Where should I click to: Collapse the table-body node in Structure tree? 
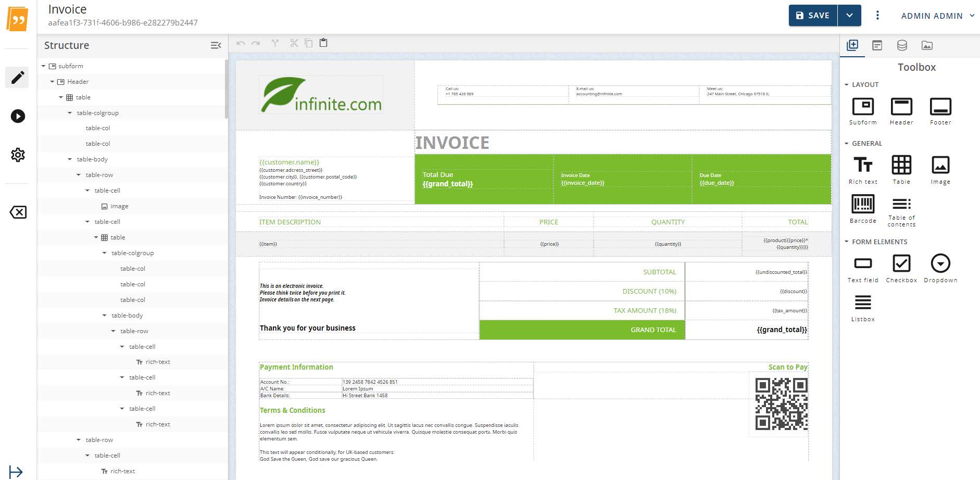pyautogui.click(x=70, y=159)
